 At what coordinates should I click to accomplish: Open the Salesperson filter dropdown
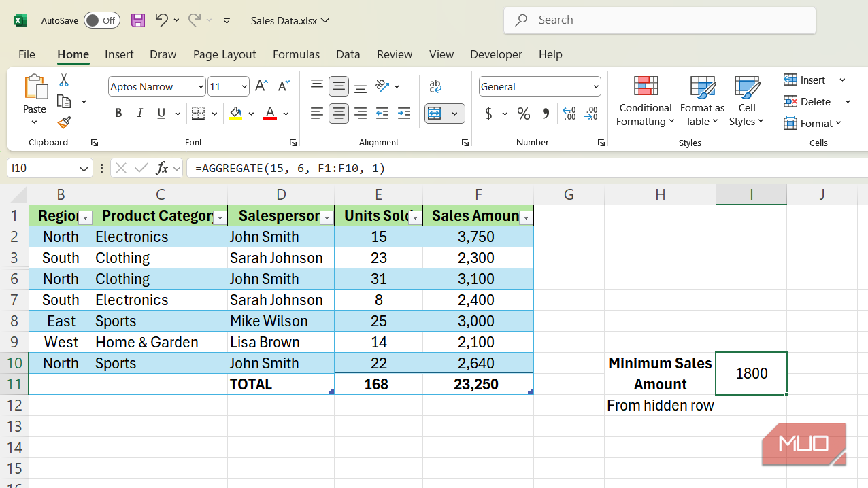pos(327,218)
